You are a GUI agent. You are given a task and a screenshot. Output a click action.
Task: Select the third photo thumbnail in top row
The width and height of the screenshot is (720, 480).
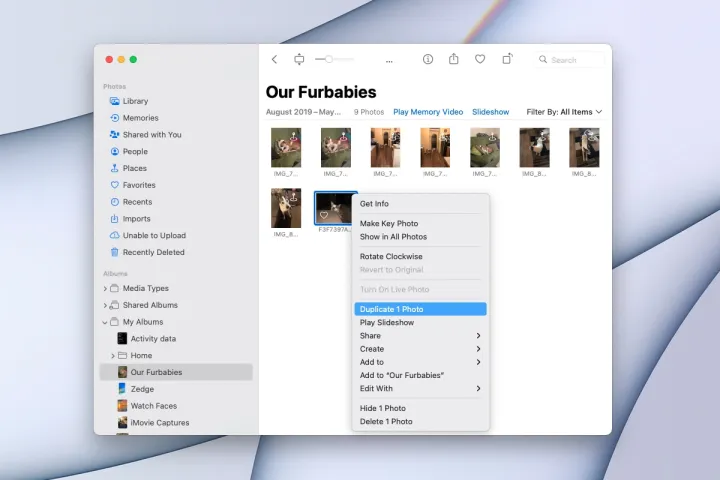[x=386, y=147]
